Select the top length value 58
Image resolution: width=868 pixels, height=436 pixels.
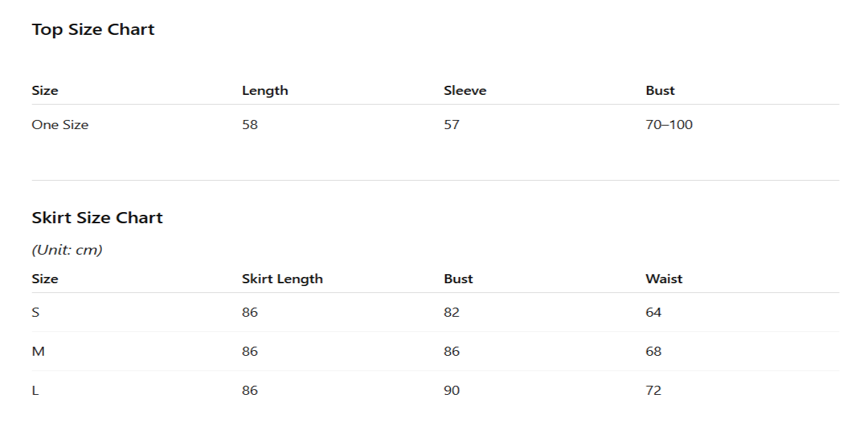(x=250, y=125)
